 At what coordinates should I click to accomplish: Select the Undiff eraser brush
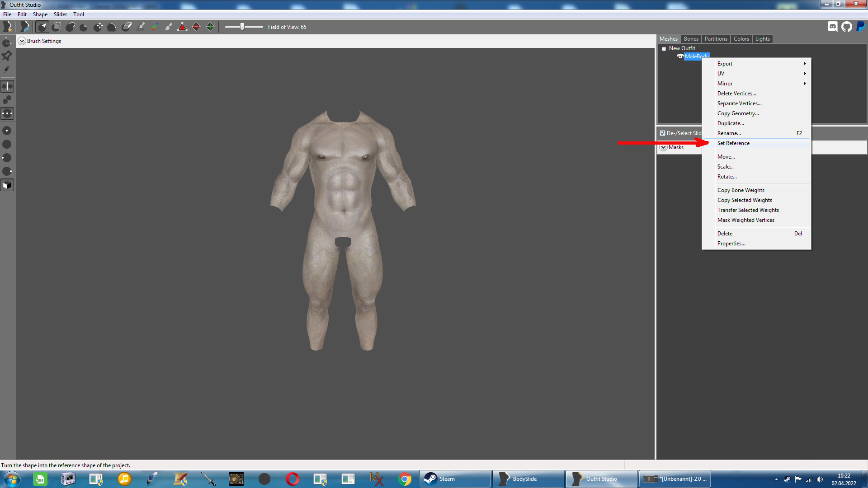tap(127, 27)
